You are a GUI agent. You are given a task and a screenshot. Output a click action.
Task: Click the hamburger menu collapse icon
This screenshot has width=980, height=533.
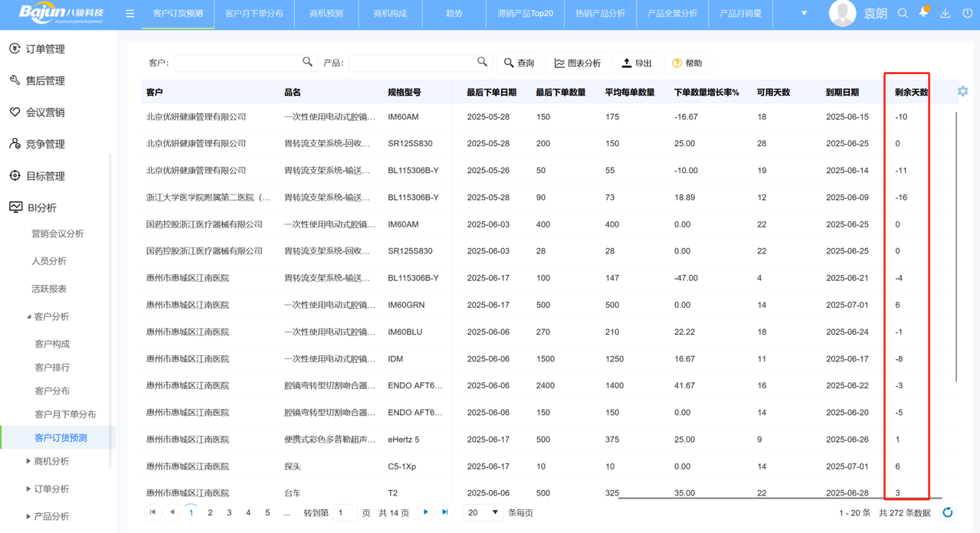129,14
